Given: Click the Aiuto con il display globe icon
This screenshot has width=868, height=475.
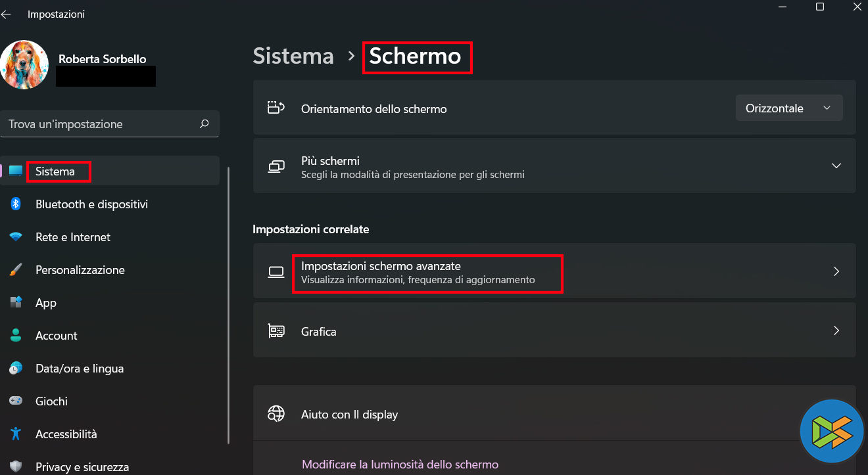Looking at the screenshot, I should click(x=276, y=415).
